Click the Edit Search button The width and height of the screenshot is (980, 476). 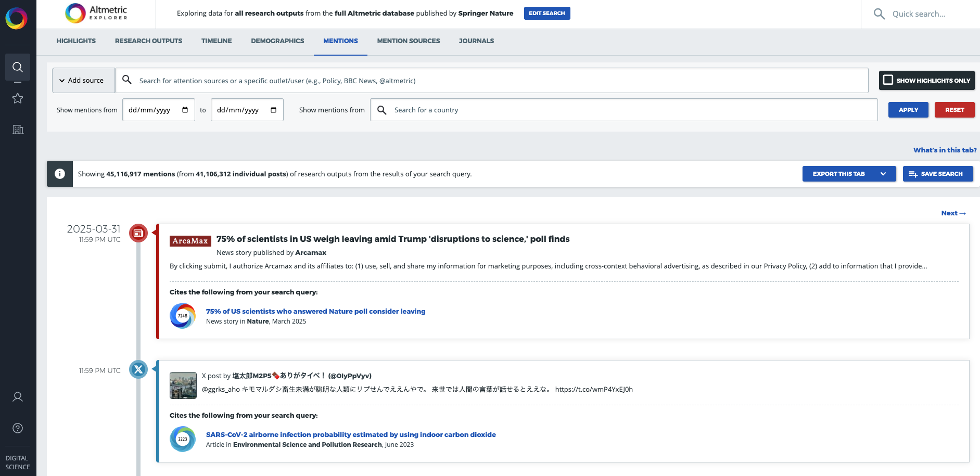(x=547, y=13)
